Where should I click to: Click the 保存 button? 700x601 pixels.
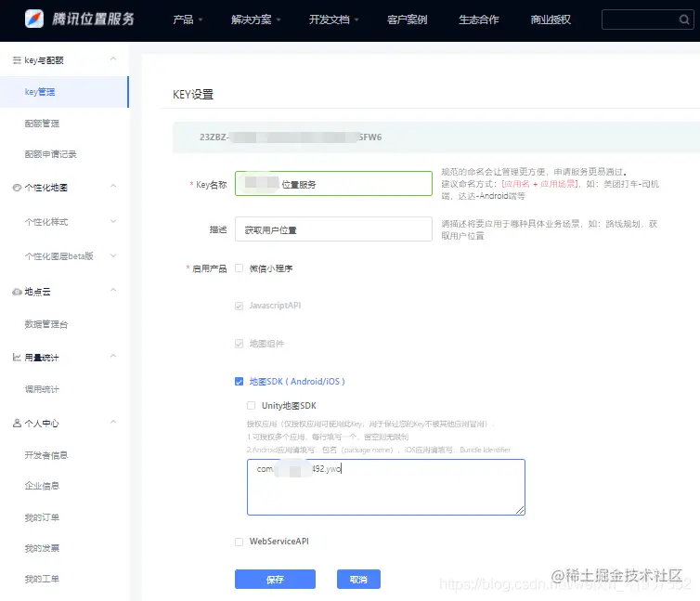click(275, 579)
